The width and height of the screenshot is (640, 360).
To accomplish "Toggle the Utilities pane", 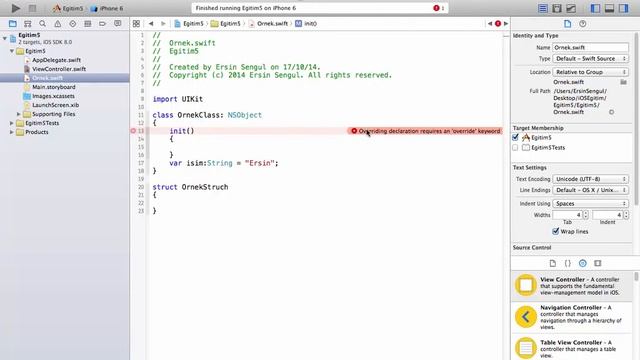I will tap(623, 8).
